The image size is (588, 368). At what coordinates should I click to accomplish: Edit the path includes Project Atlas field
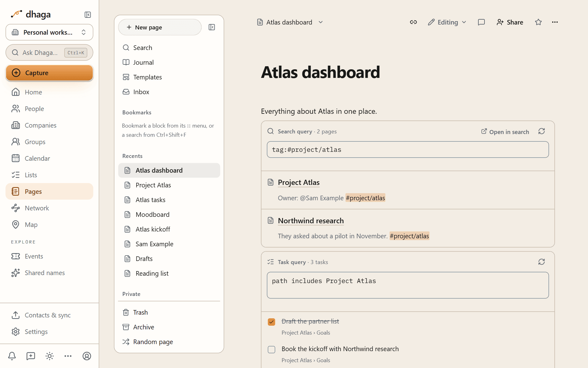tap(408, 285)
